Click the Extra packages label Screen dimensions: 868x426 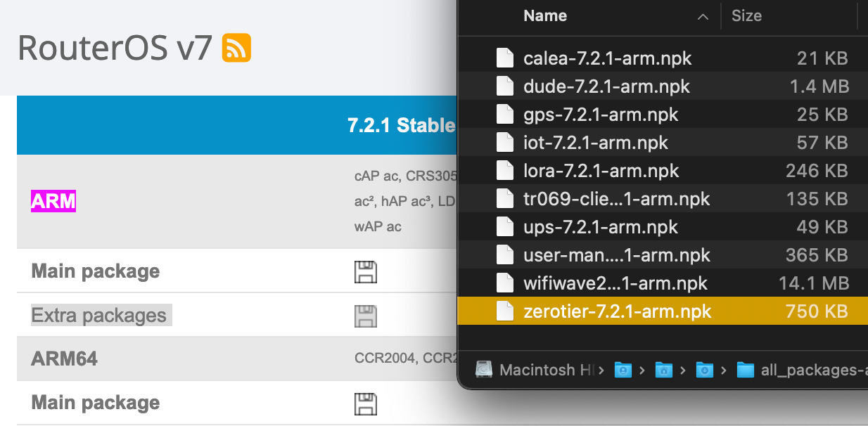(x=98, y=316)
